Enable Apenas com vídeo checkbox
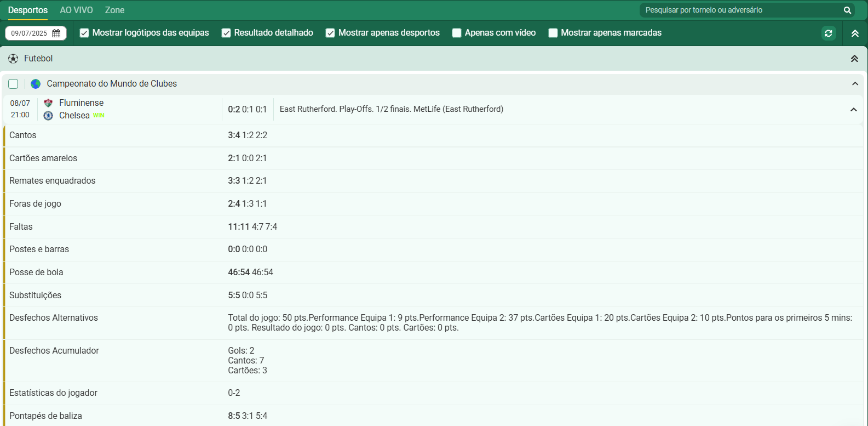Image resolution: width=868 pixels, height=426 pixels. (457, 33)
